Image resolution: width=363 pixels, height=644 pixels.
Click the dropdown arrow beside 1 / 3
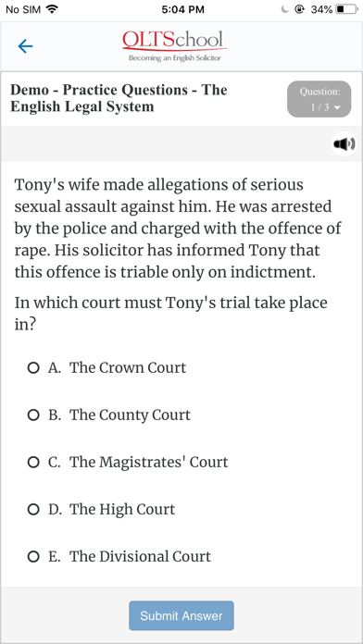pos(338,108)
